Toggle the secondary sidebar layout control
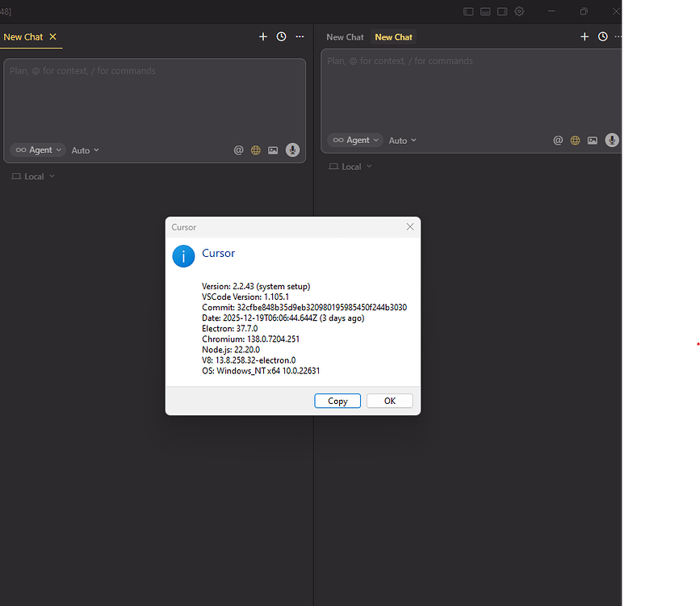Viewport: 700px width, 606px height. [x=502, y=11]
